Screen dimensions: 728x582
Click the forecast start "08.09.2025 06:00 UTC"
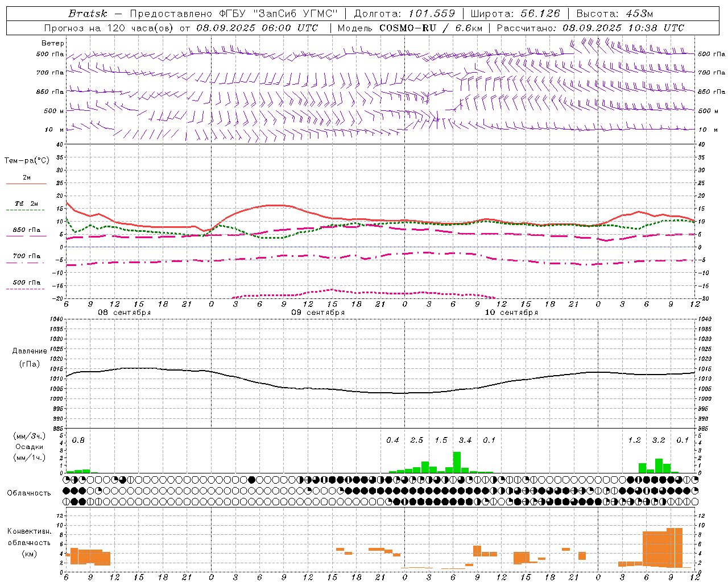pos(257,28)
